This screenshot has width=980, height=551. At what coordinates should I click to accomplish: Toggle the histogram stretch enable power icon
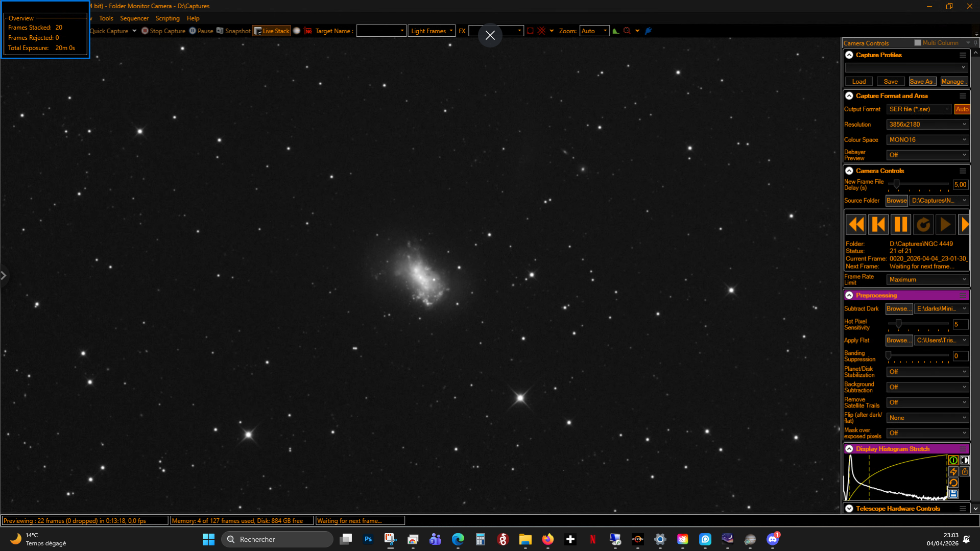click(953, 460)
